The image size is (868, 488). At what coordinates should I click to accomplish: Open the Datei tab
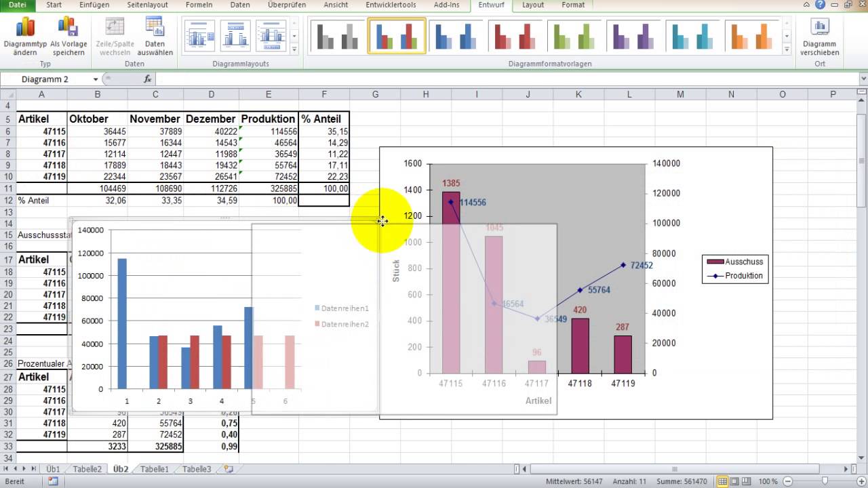(x=17, y=5)
